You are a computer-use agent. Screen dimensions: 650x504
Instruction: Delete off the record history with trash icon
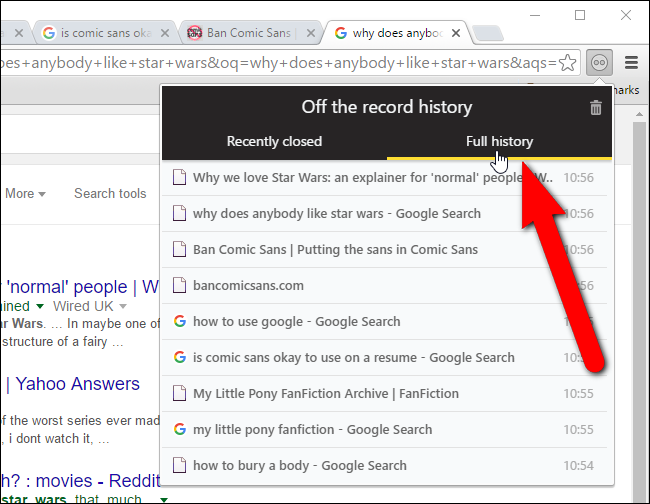(x=596, y=108)
